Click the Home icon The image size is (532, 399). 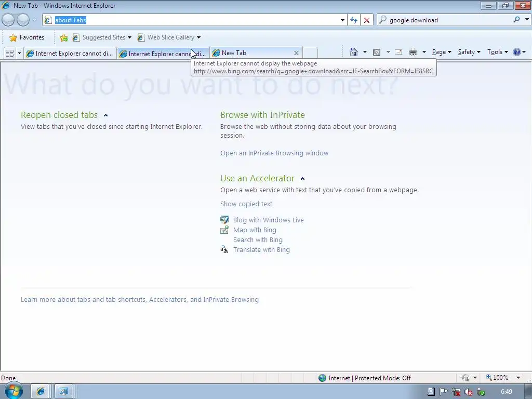(353, 52)
